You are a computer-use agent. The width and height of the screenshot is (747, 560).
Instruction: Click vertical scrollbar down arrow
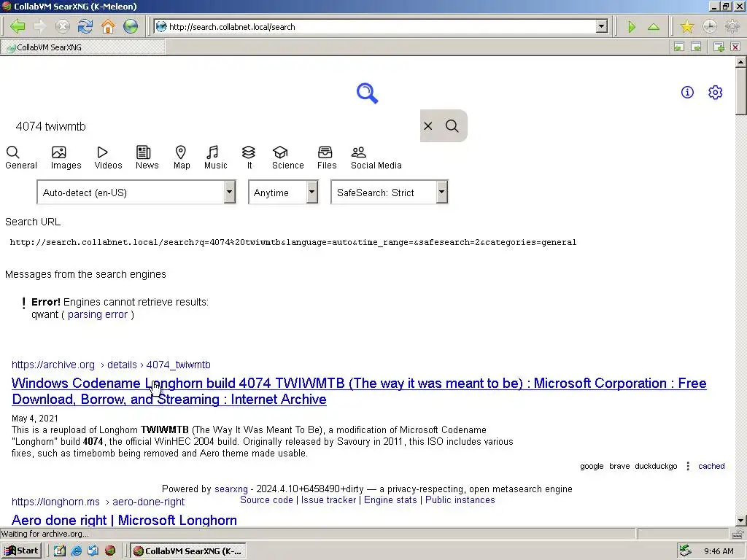click(x=740, y=521)
